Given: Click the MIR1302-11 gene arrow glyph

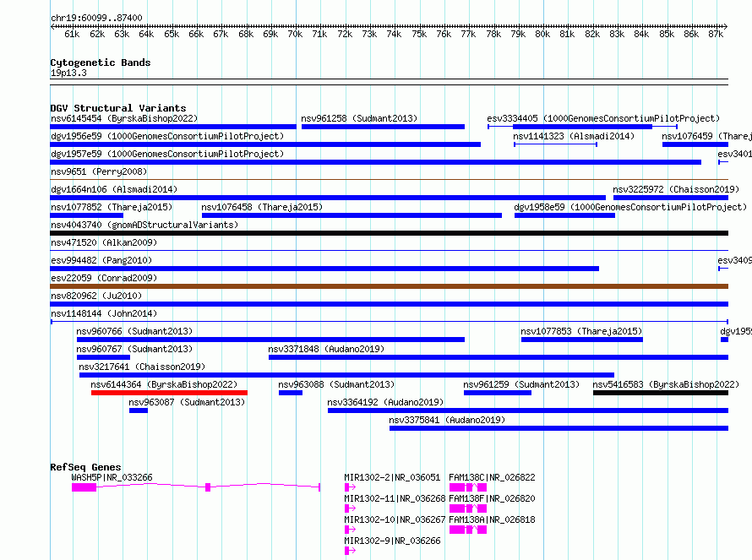Looking at the screenshot, I should click(x=350, y=508).
